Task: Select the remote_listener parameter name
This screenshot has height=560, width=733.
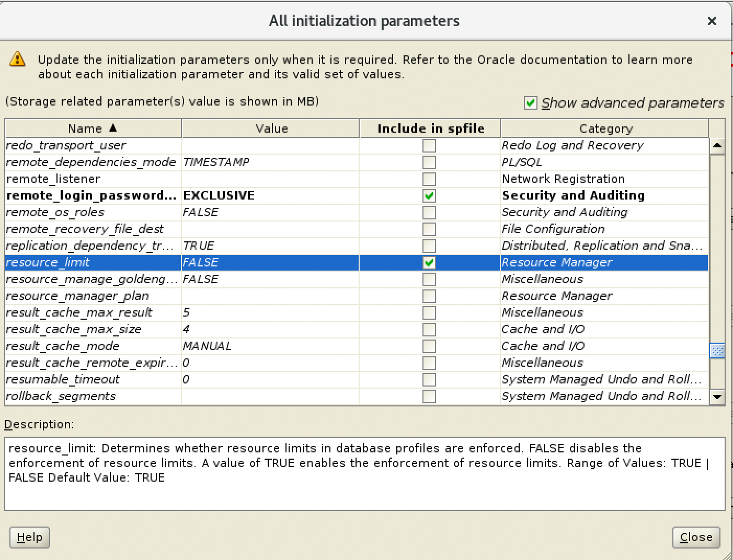Action: coord(53,179)
